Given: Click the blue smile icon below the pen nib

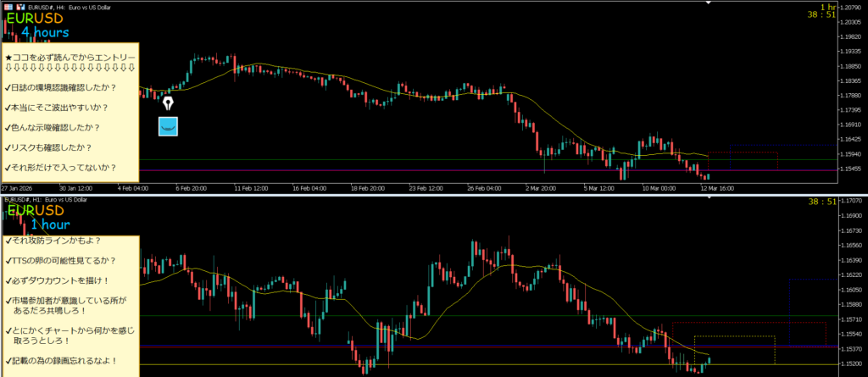Looking at the screenshot, I should [169, 127].
